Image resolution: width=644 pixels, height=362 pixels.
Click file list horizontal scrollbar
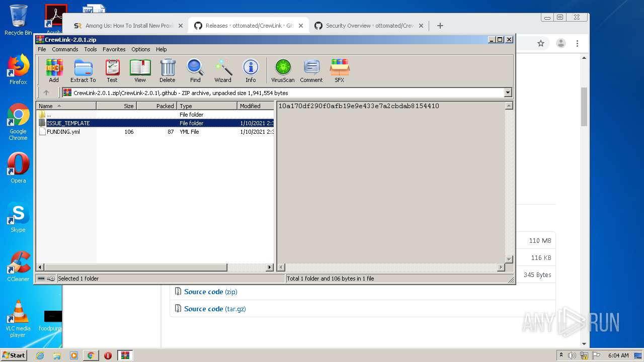136,267
